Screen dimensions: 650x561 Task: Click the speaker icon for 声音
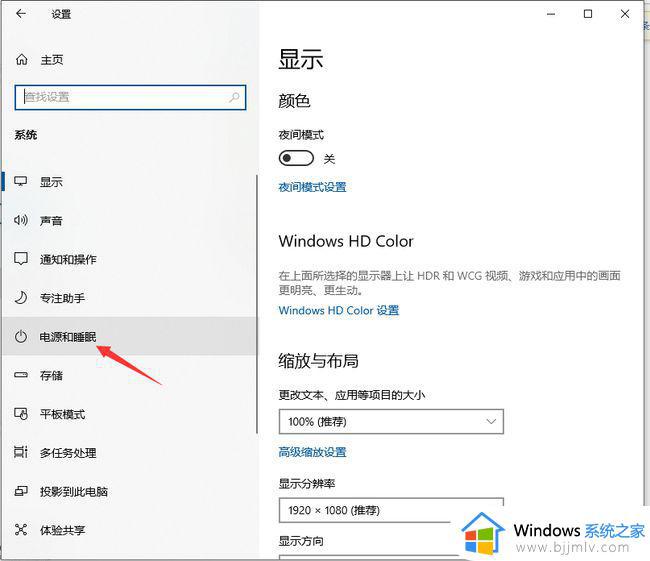[21, 220]
